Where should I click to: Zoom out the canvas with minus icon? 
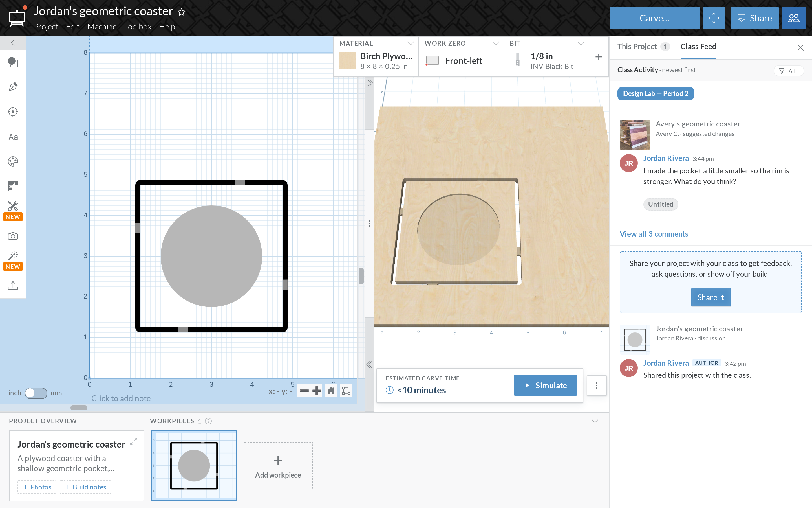(x=304, y=390)
